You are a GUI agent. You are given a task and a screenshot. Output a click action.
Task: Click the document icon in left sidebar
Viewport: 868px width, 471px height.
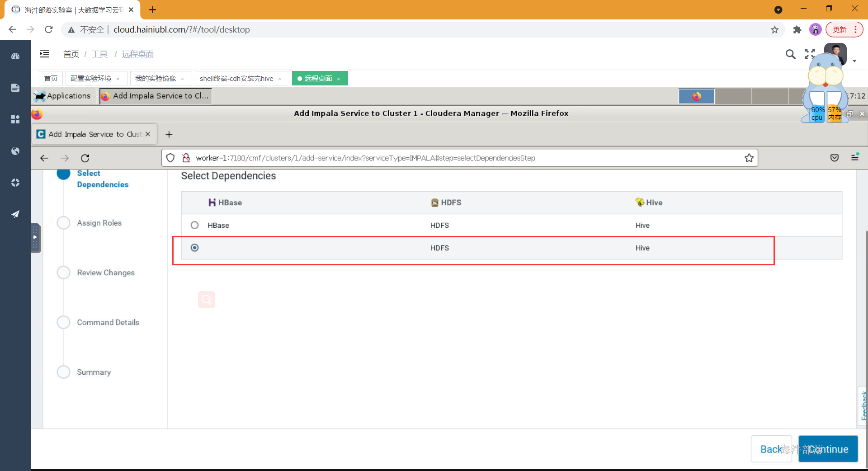(15, 88)
